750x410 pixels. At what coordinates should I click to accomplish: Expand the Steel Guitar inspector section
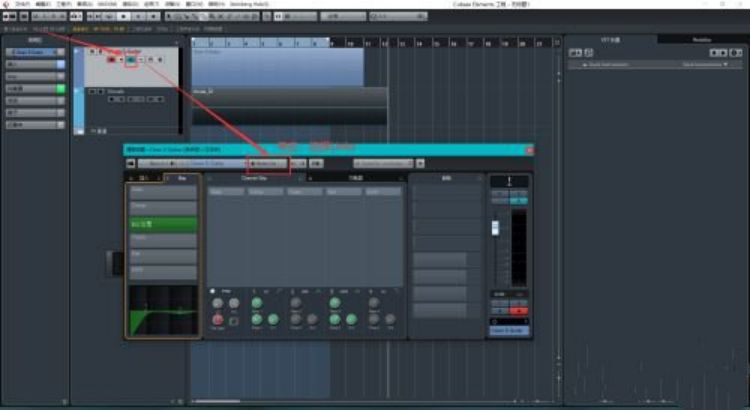(35, 52)
